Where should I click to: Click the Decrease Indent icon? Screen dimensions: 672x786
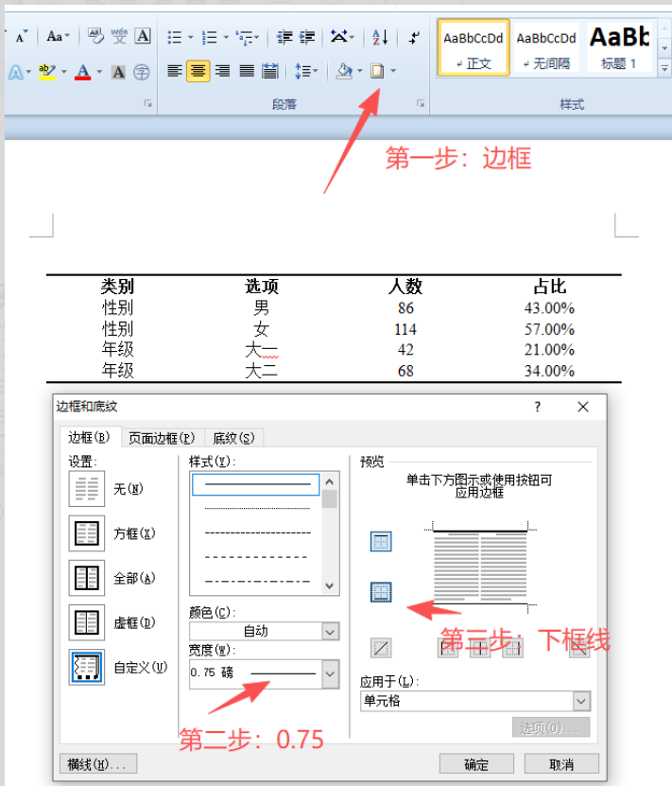[284, 37]
